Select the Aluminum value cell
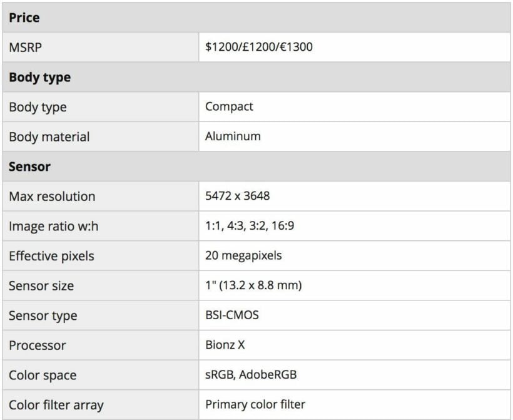 (233, 136)
